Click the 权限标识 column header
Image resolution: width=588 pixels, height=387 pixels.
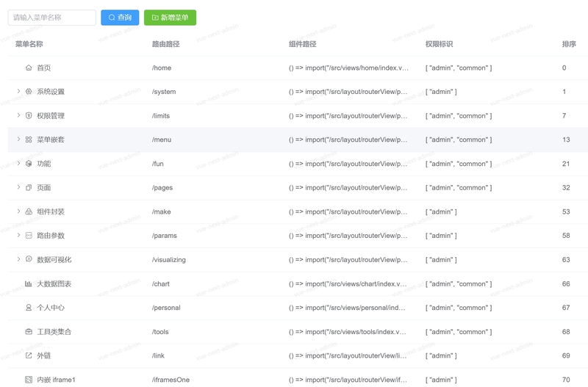click(439, 44)
